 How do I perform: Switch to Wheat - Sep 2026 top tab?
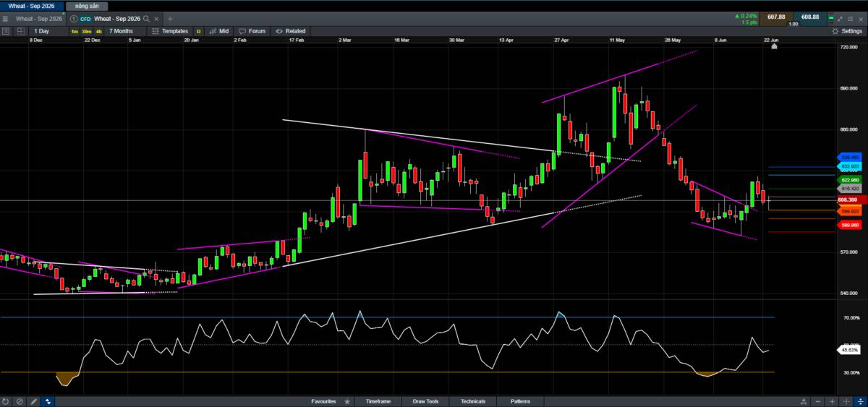click(31, 6)
